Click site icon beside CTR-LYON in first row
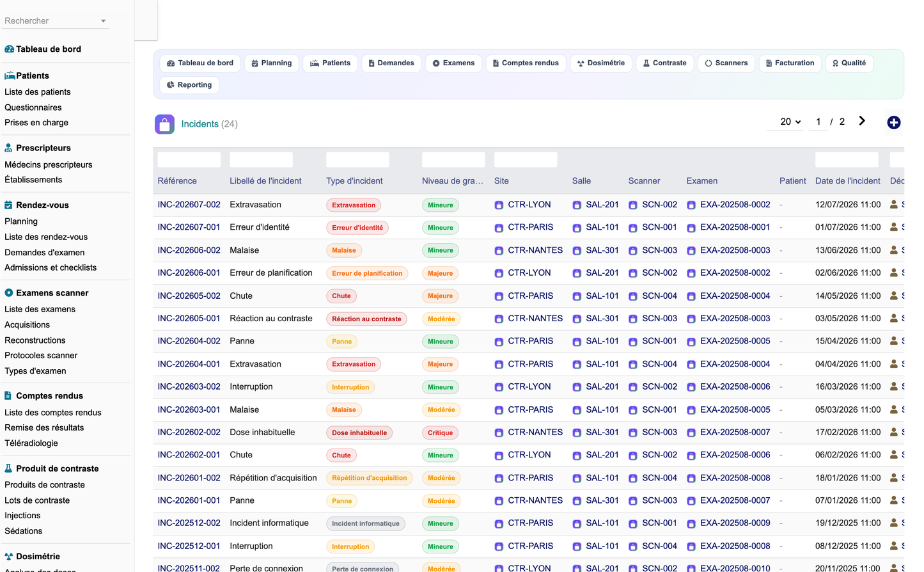The height and width of the screenshot is (572, 924). coord(499,205)
